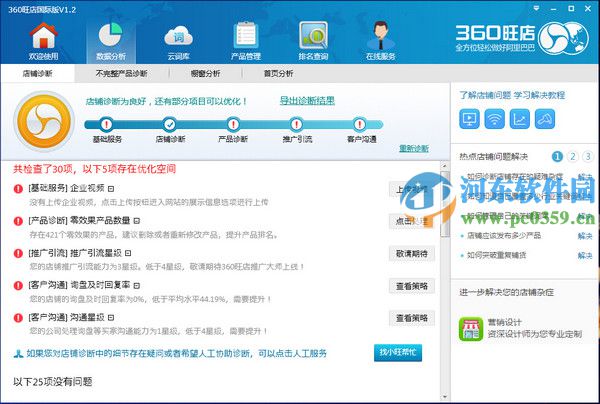Click 查看策略 for 询盘及时回复率
600x404 pixels.
[412, 286]
